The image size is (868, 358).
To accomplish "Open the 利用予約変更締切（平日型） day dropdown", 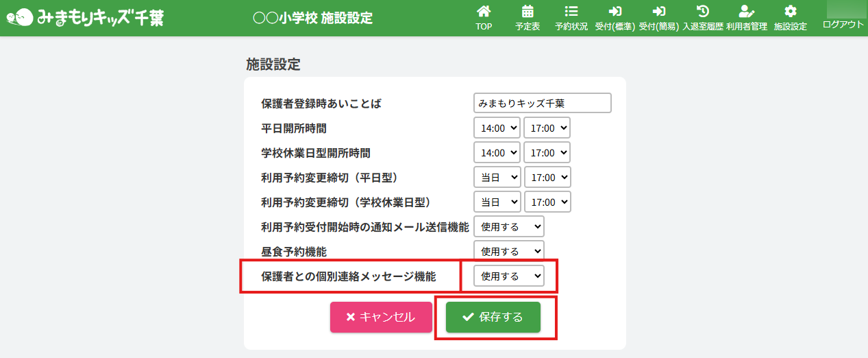I will pos(497,177).
